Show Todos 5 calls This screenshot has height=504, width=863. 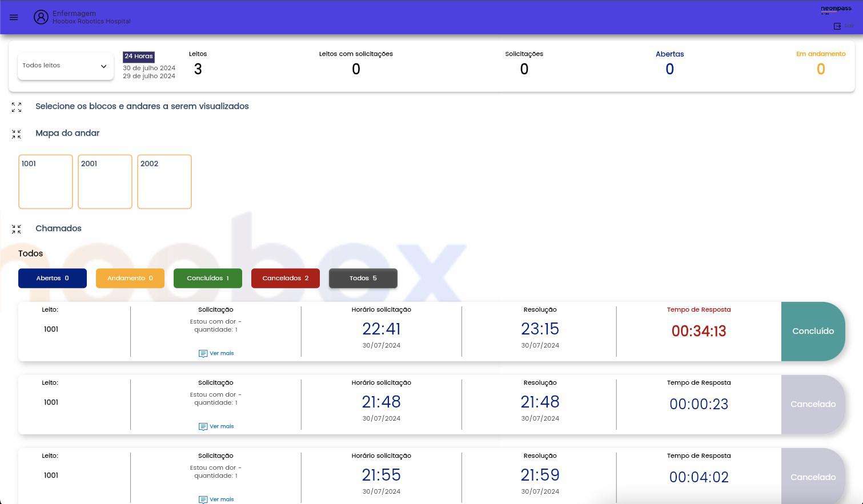point(363,278)
